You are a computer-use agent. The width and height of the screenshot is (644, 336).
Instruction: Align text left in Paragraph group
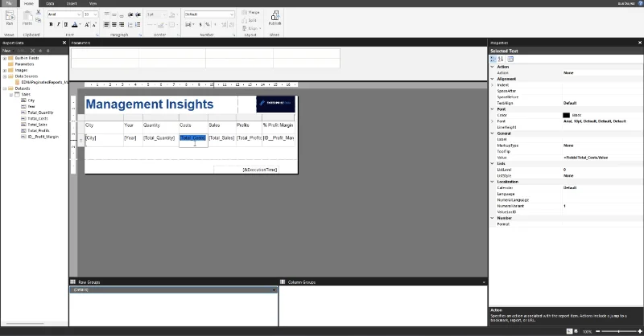106,25
